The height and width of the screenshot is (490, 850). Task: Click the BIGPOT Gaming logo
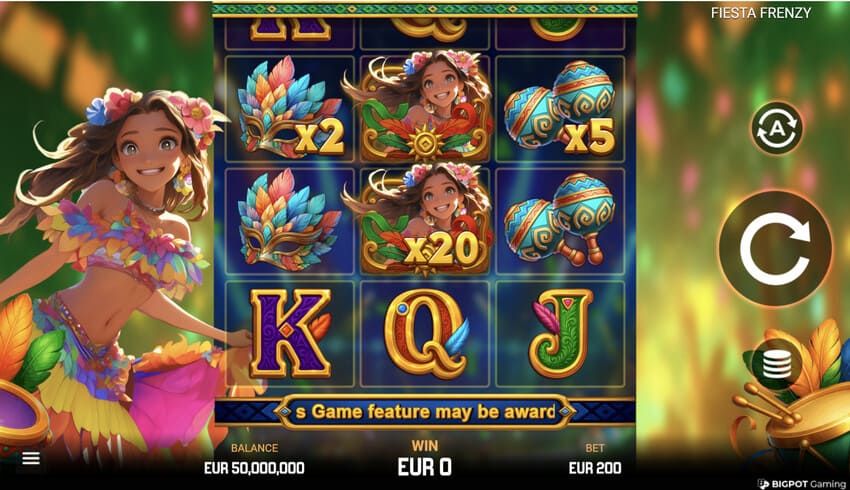click(801, 483)
